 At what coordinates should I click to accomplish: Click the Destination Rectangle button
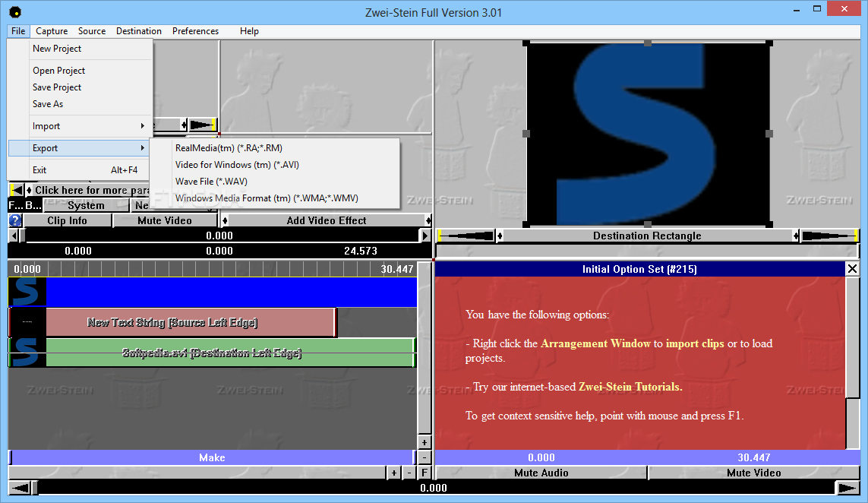click(647, 236)
